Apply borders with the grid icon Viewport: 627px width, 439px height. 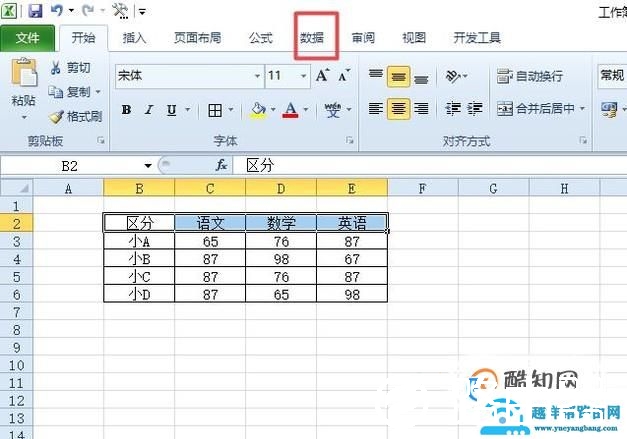click(x=215, y=110)
